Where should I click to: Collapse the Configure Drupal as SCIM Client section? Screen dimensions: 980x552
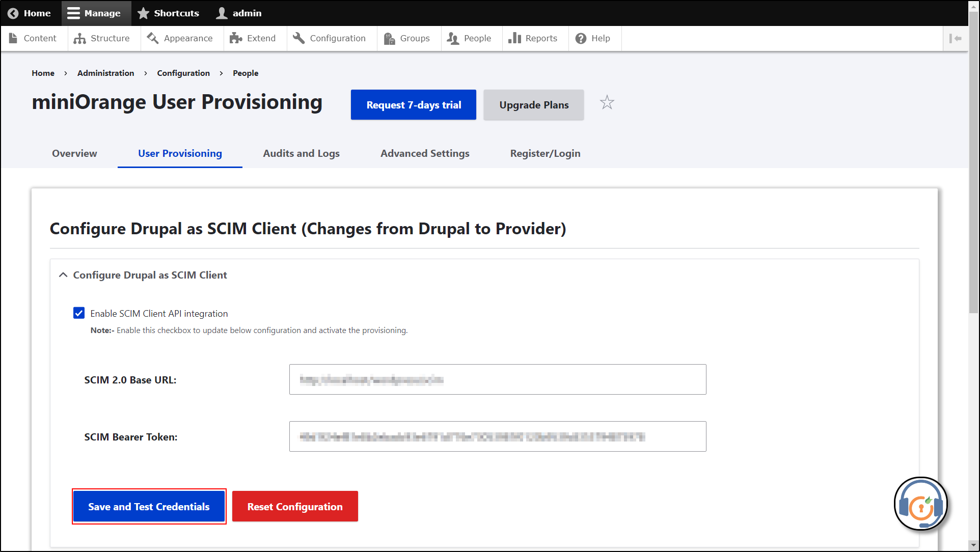click(x=63, y=274)
